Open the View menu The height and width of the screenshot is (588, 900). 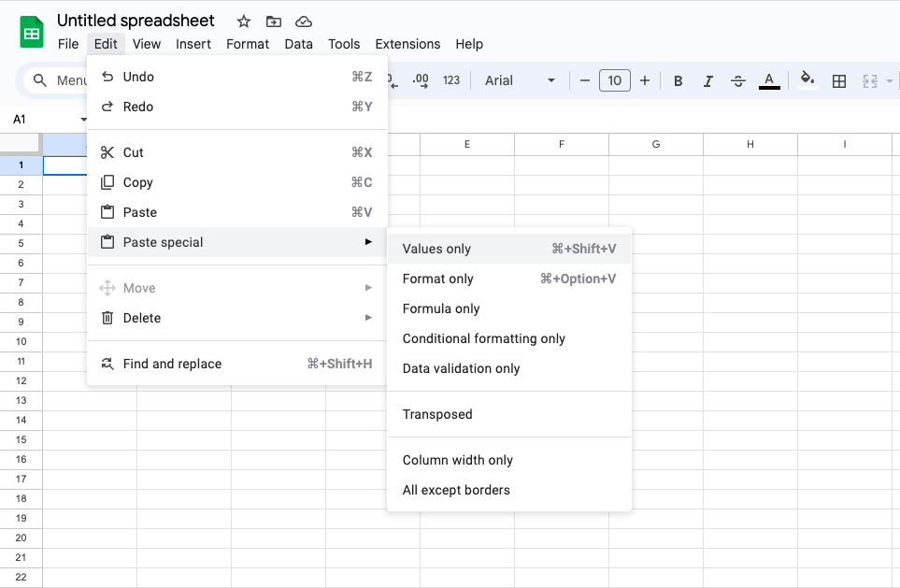click(x=147, y=44)
